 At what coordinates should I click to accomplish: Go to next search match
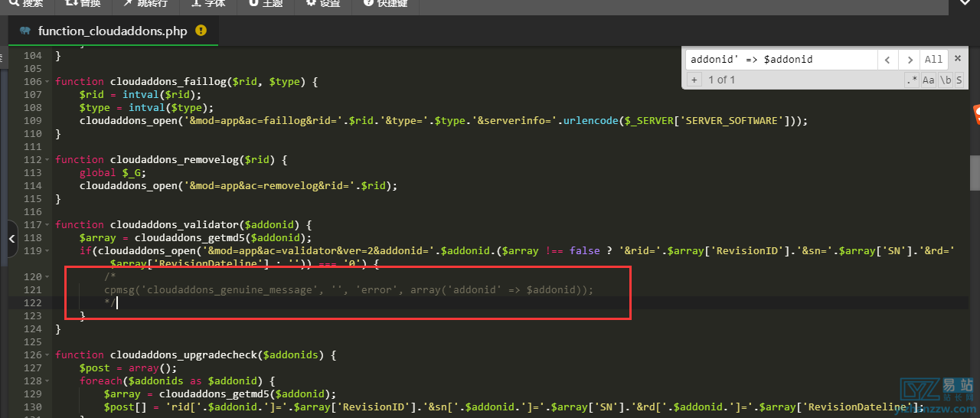click(909, 60)
